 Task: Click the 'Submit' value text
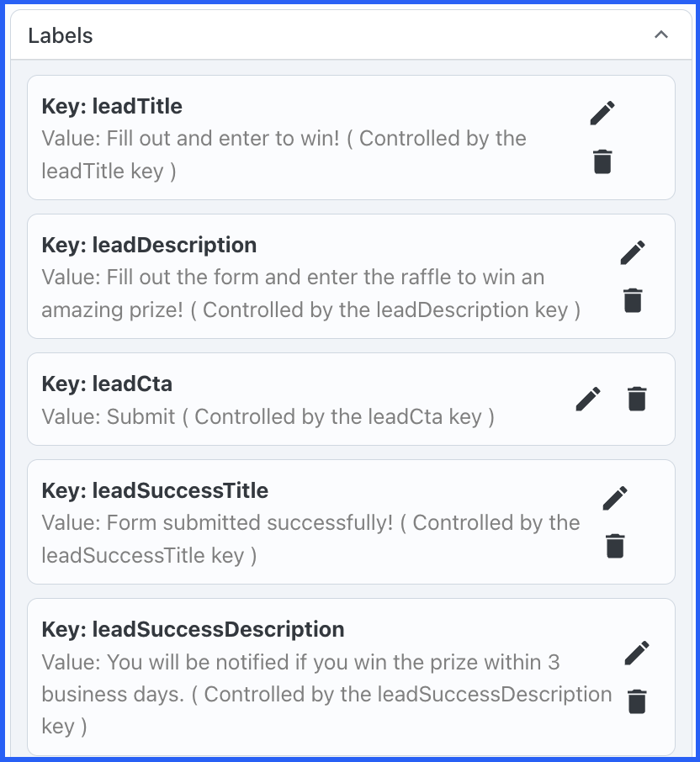point(141,416)
